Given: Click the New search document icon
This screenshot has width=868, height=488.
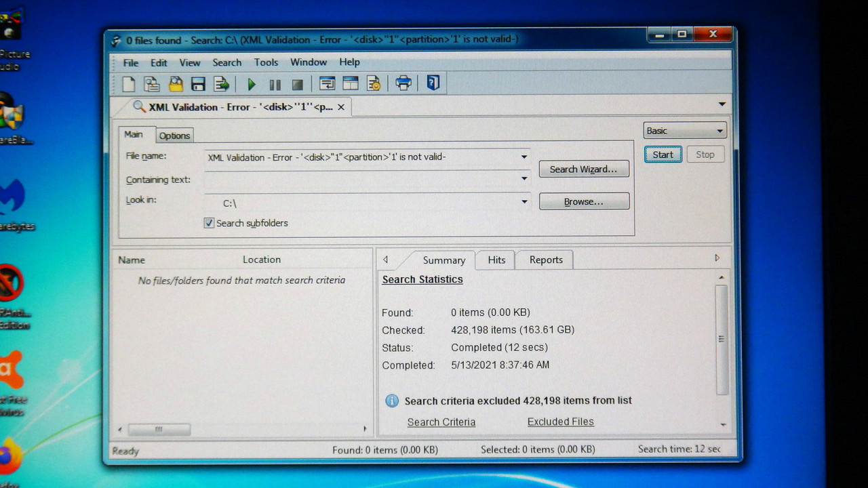Looking at the screenshot, I should pyautogui.click(x=129, y=84).
